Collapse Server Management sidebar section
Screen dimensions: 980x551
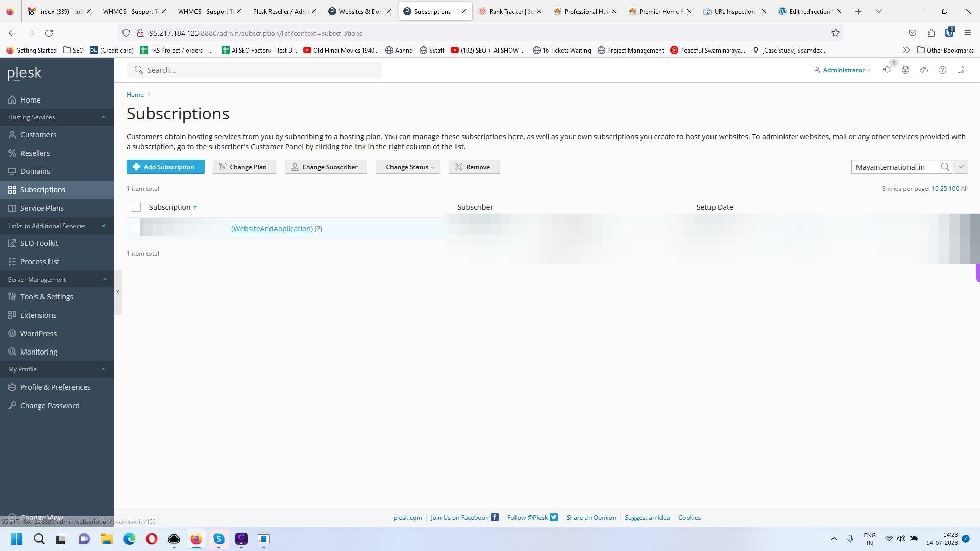[x=104, y=280]
